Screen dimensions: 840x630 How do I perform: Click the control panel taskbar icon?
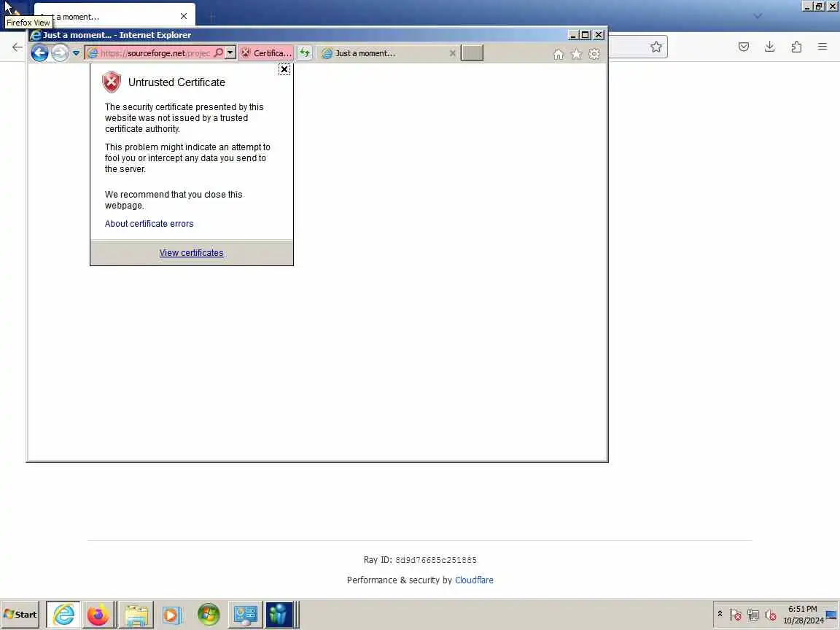[245, 615]
